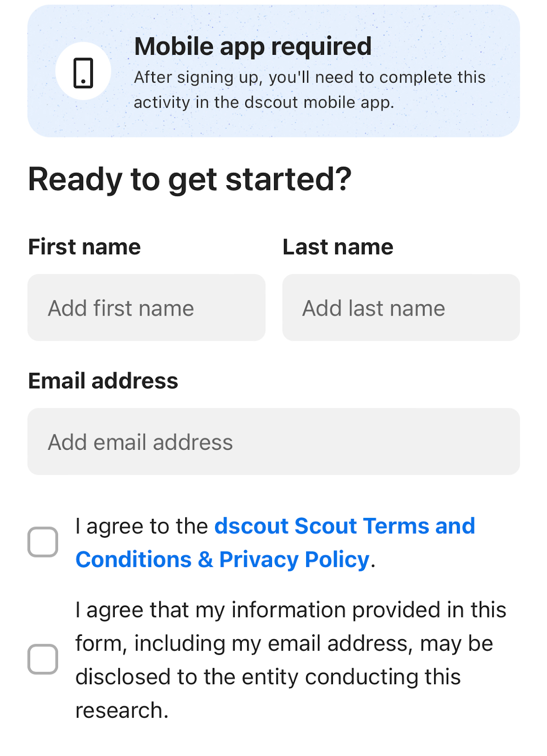Open the "Conditions & Privacy Policy" link text
This screenshot has height=756, width=547.
[222, 559]
